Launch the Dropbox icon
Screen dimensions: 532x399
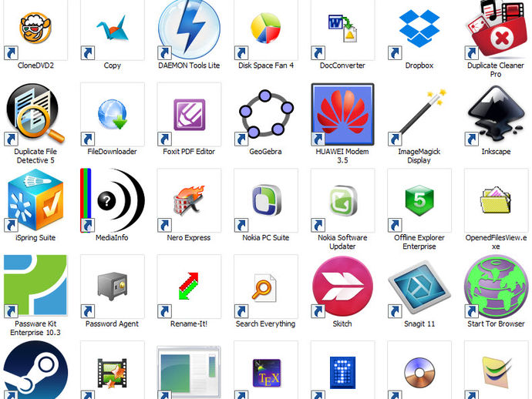point(419,28)
